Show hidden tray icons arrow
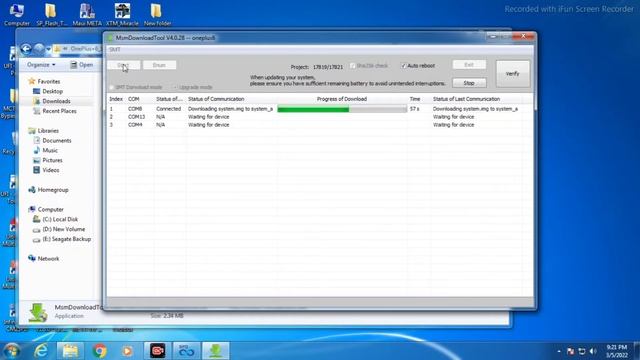 (x=559, y=351)
